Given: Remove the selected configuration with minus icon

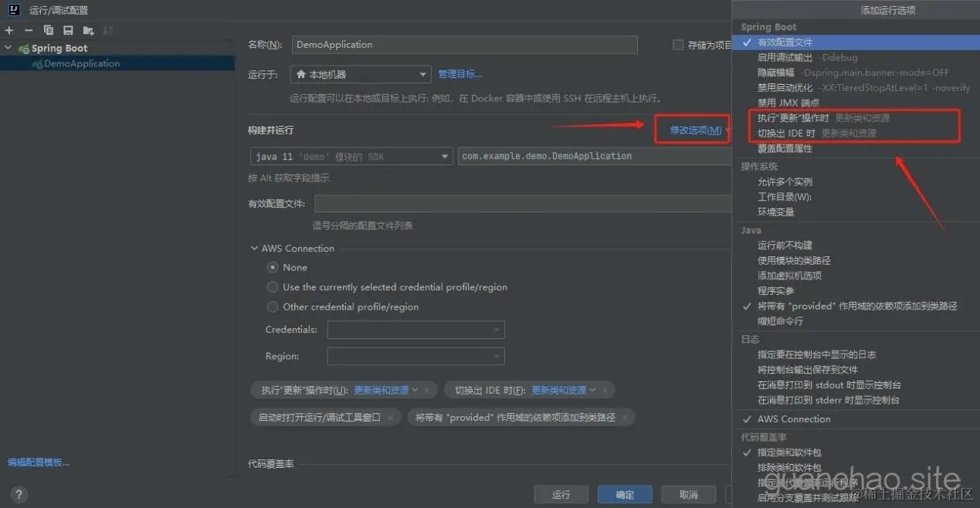Looking at the screenshot, I should click(29, 30).
